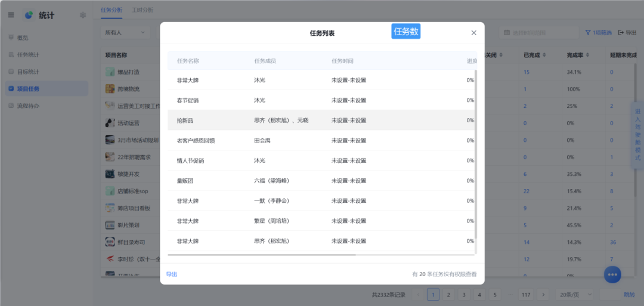Click the 鲜目录寿司 project icon
The image size is (644, 306).
coord(110,242)
